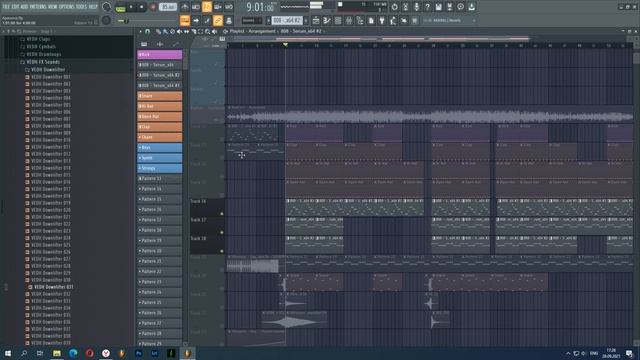This screenshot has height=360, width=640.
Task: Toggle the highlighted chain-link grouping icon
Action: (x=218, y=20)
